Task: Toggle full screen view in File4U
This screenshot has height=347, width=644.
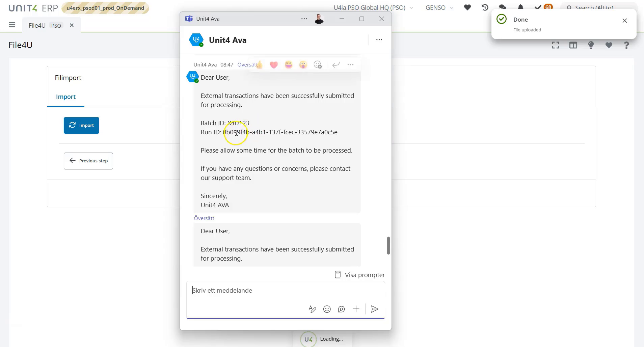Action: (x=556, y=45)
